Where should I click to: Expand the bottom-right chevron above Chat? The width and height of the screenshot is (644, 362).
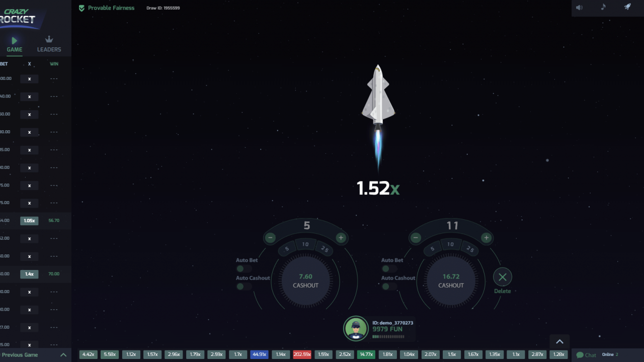coord(559,341)
